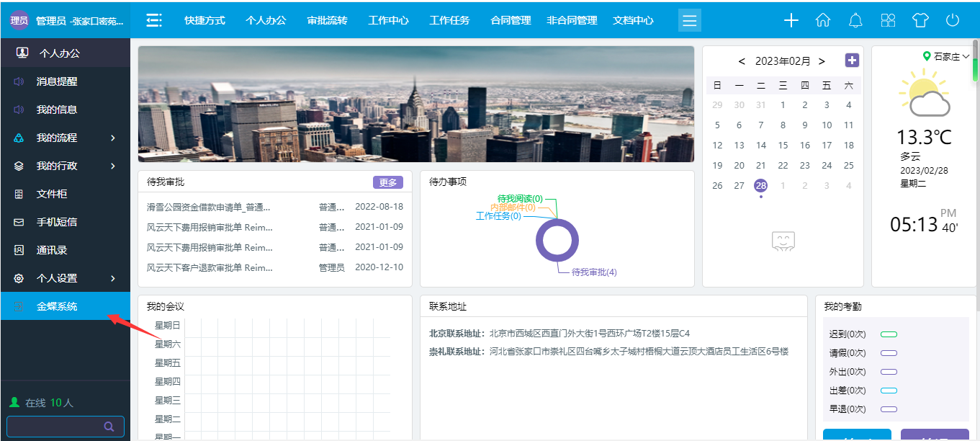
Task: Open the 审批流转 top menu
Action: 327,20
